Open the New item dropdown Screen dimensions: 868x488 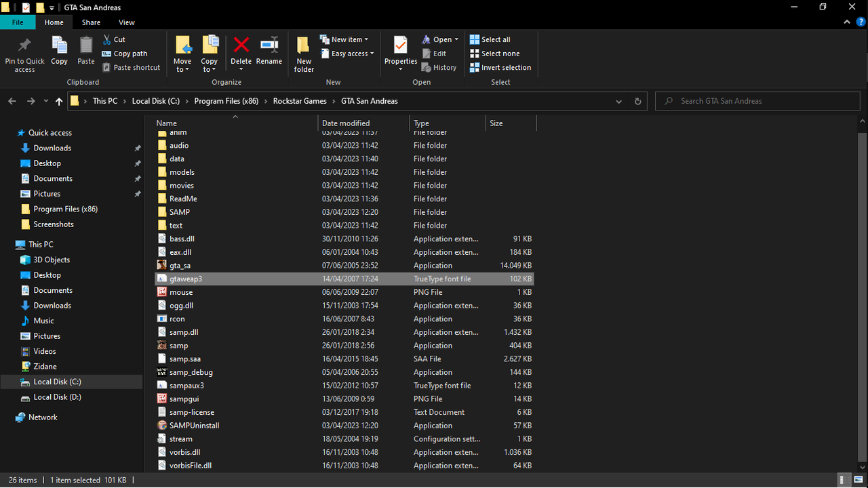click(x=344, y=39)
